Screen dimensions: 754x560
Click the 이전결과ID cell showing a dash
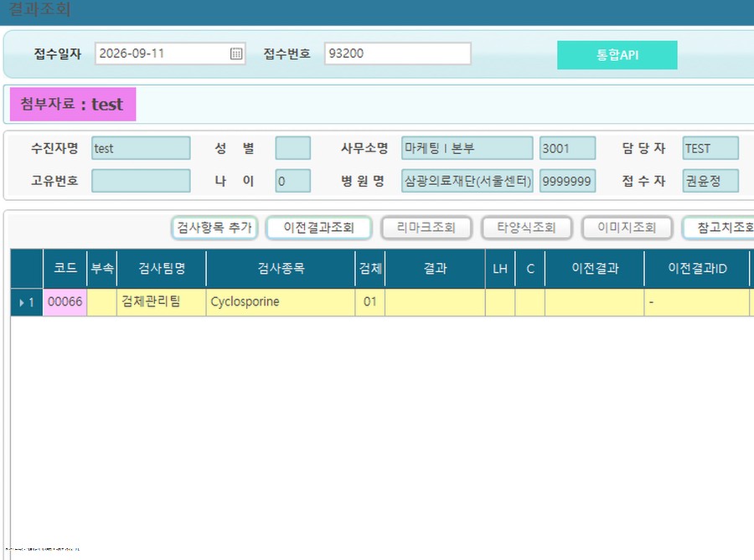(x=697, y=302)
